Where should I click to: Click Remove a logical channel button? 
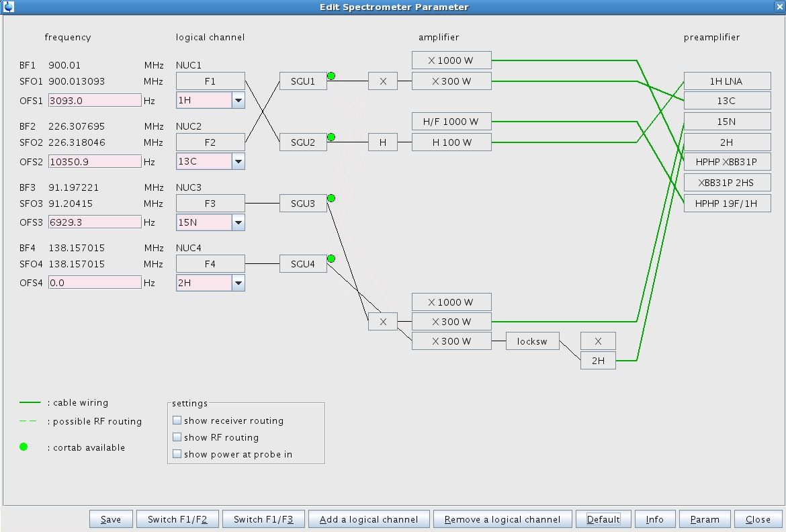[503, 519]
